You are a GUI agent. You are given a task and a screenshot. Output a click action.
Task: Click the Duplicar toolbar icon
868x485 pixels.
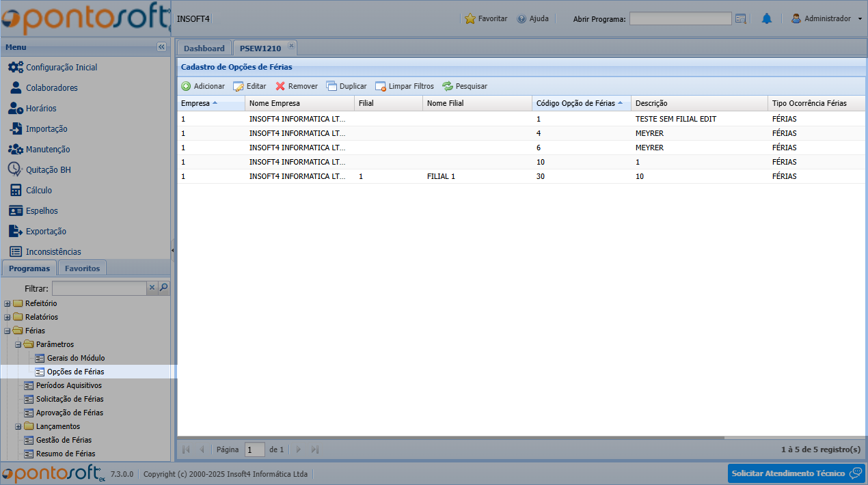pos(331,86)
